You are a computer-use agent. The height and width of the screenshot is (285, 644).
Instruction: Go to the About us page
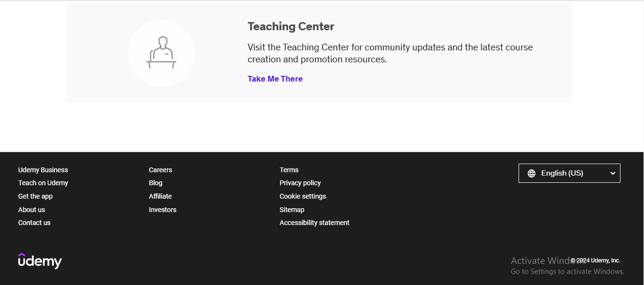pyautogui.click(x=31, y=209)
